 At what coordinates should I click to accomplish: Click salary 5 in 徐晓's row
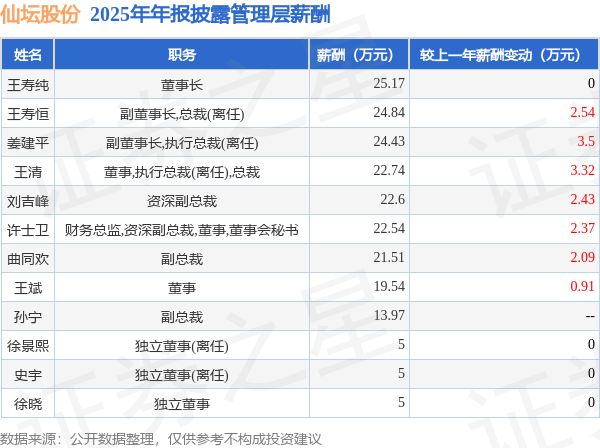[x=401, y=403]
